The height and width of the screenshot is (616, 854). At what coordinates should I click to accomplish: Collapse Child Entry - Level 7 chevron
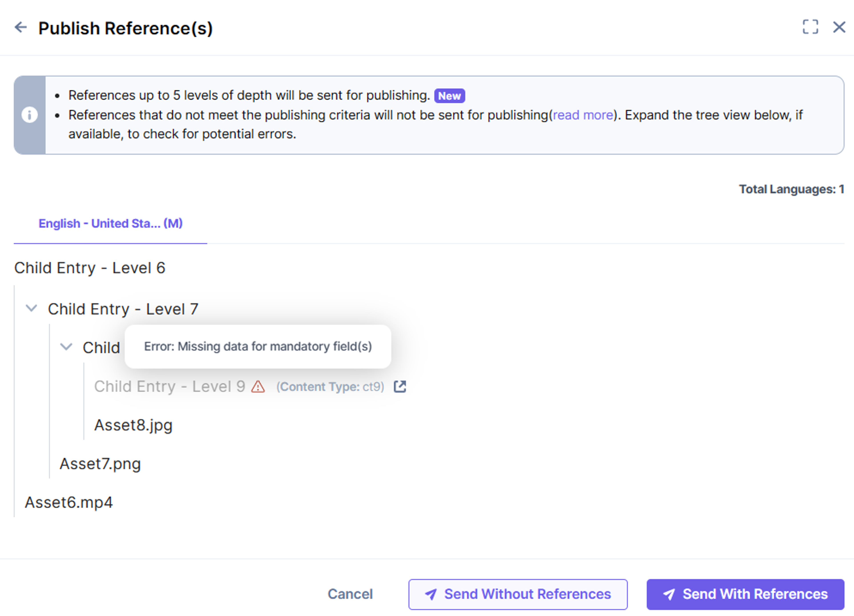(x=31, y=309)
